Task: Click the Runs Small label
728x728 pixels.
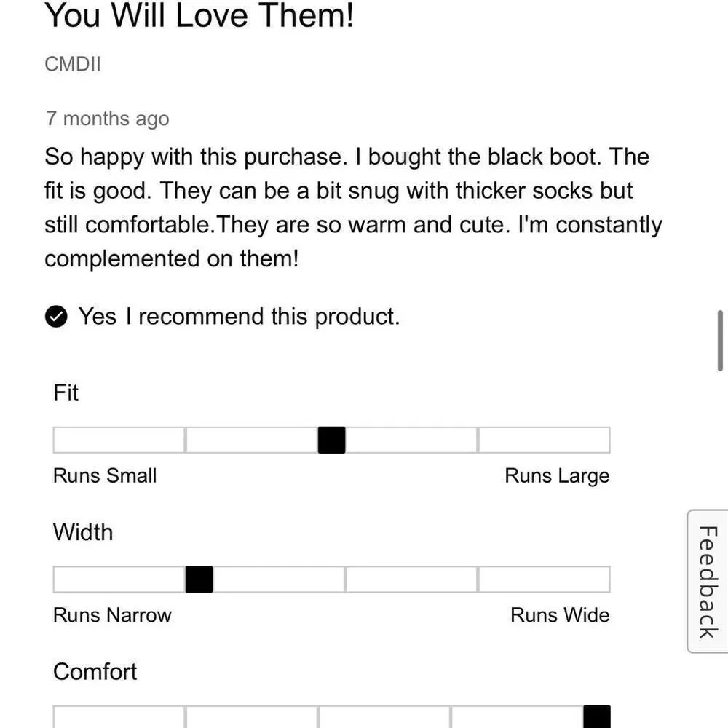Action: (x=105, y=475)
